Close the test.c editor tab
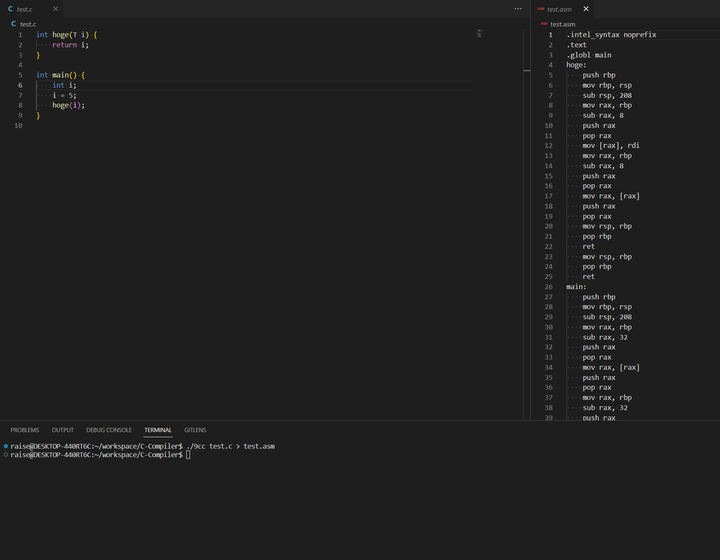 tap(55, 9)
